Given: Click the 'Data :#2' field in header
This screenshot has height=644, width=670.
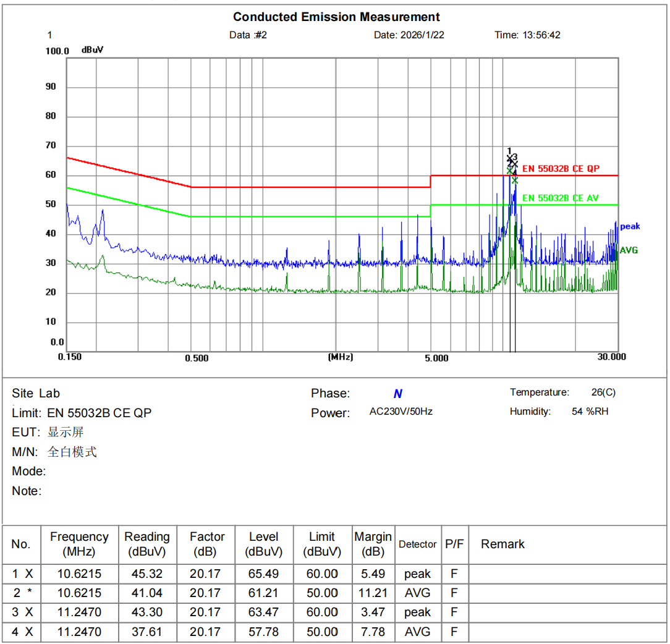Looking at the screenshot, I should point(248,35).
